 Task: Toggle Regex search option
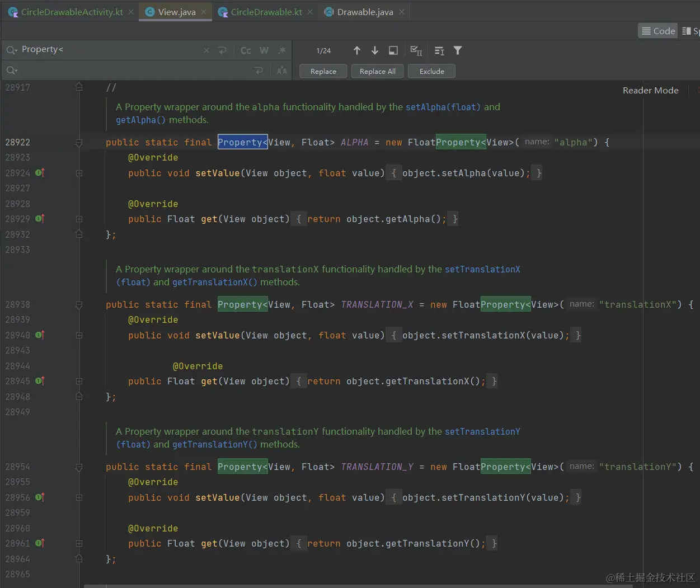282,50
